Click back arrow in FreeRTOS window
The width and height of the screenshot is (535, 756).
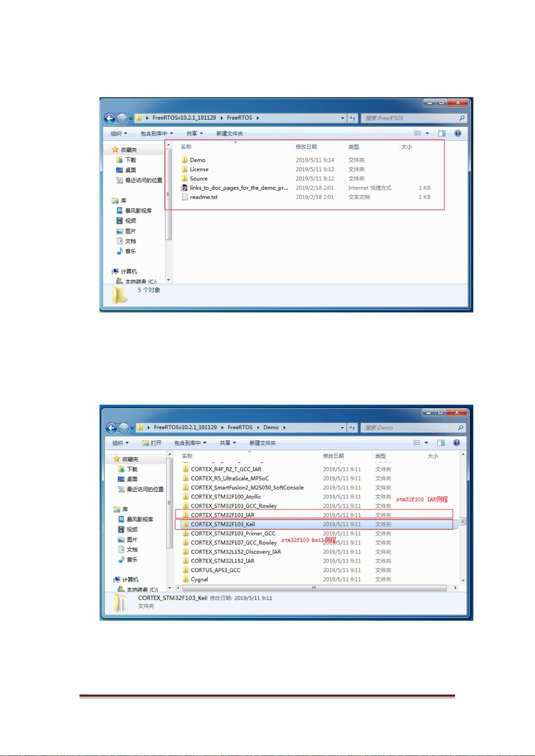110,118
